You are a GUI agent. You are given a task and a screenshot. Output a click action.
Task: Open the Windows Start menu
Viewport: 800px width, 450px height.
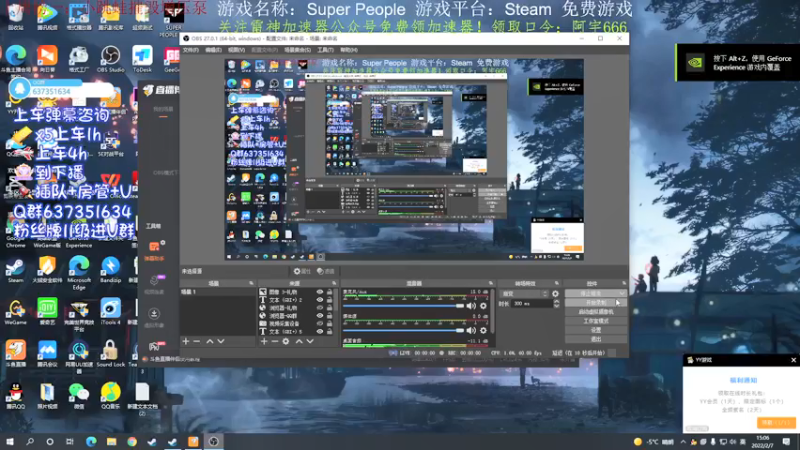[10, 441]
